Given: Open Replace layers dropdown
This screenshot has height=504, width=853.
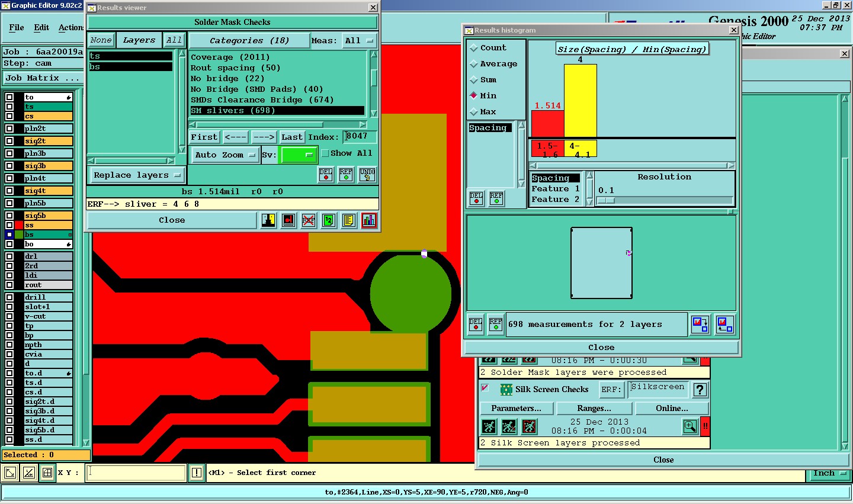Looking at the screenshot, I should (137, 175).
